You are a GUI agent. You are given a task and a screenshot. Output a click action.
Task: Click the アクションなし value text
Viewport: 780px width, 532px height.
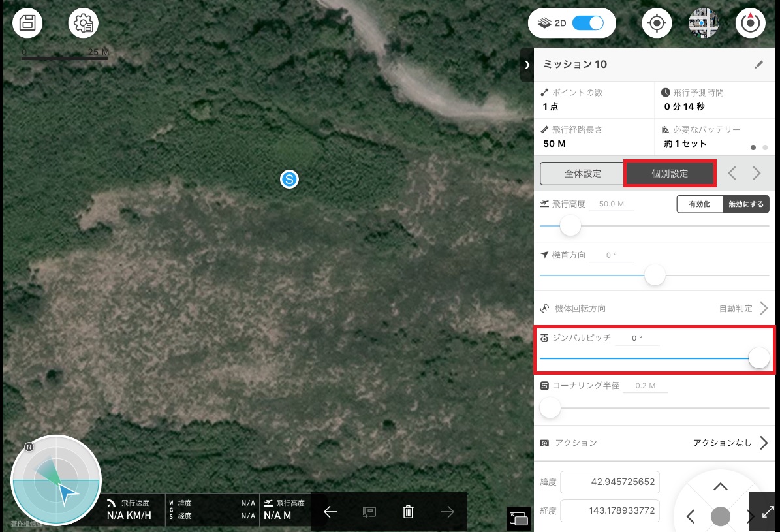[723, 443]
